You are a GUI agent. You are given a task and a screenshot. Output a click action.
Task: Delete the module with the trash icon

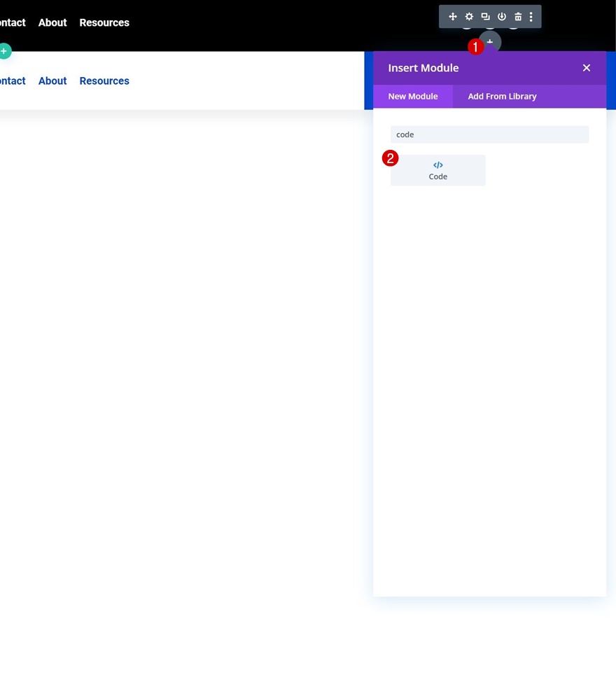point(517,16)
